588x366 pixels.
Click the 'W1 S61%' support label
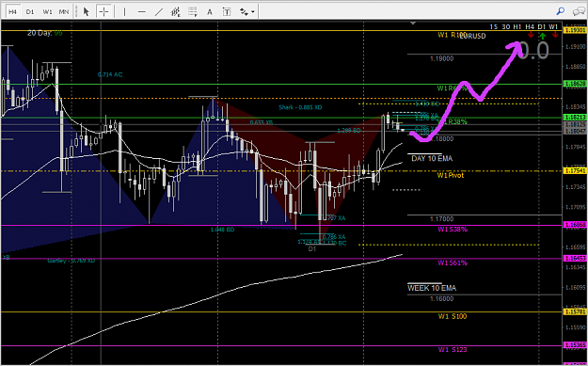(453, 263)
